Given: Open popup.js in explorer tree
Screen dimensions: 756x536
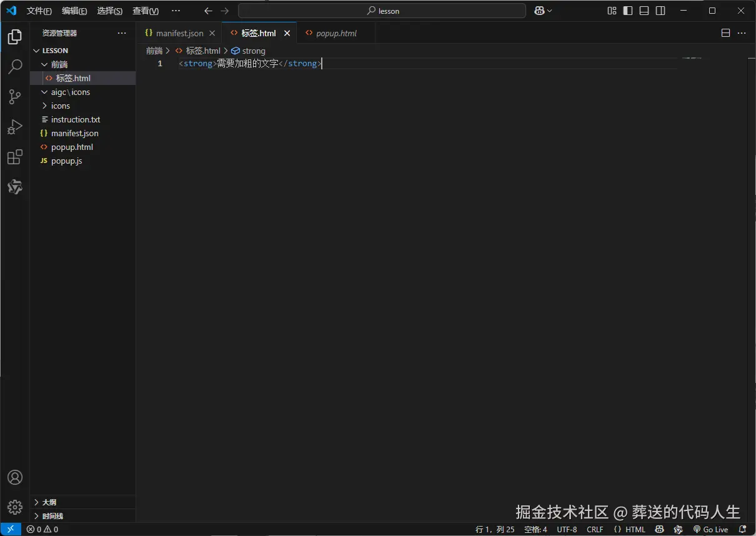Looking at the screenshot, I should pos(82,161).
